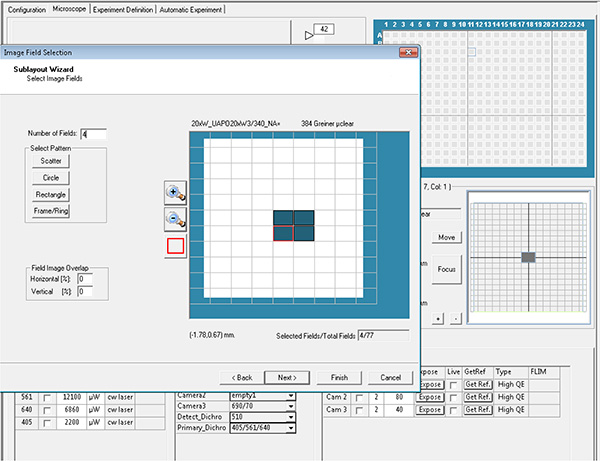This screenshot has width=600, height=461.
Task: Click the Next button in the wizard
Action: (288, 377)
